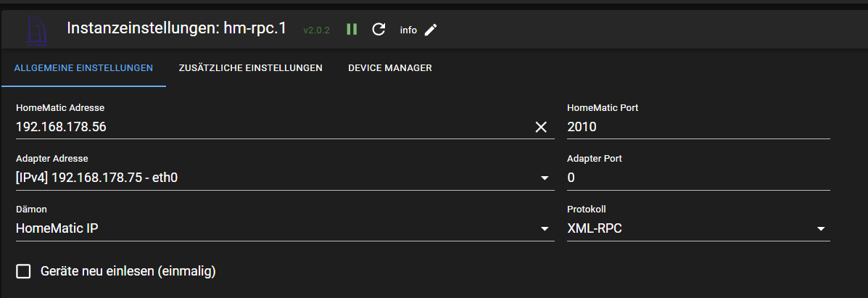Click the v2.0.2 version label
The height and width of the screenshot is (298, 868).
(317, 30)
